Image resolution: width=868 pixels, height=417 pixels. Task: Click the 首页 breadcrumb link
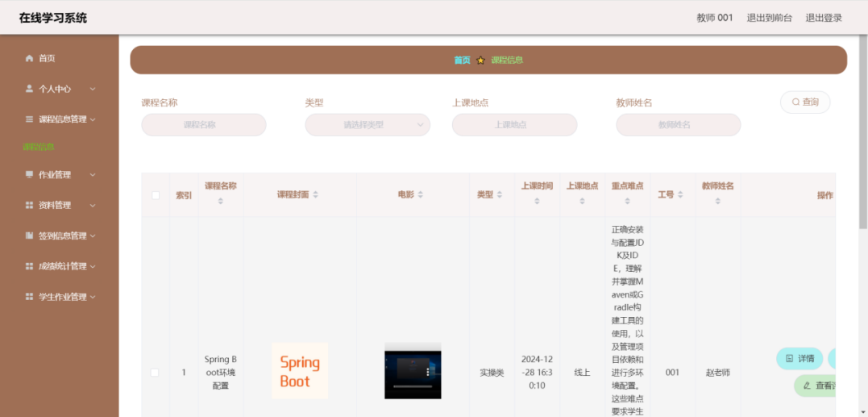tap(463, 60)
